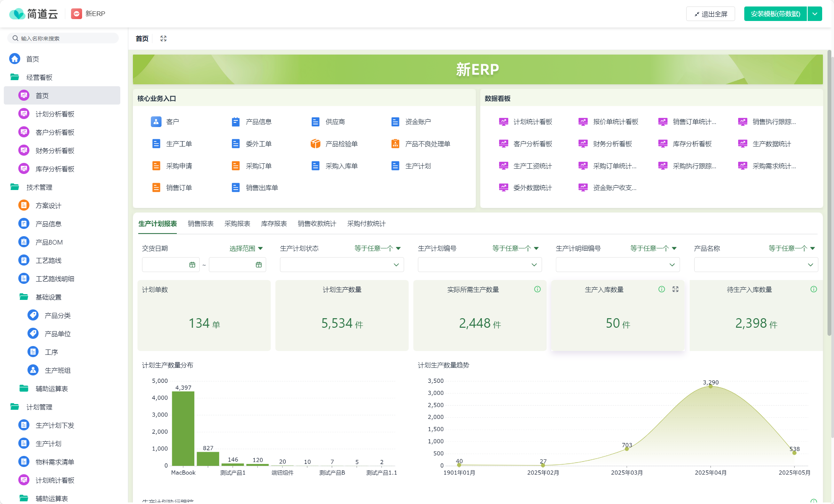Click the 产品不良处理单 orange icon
Viewport: 834px width, 504px height.
[395, 144]
